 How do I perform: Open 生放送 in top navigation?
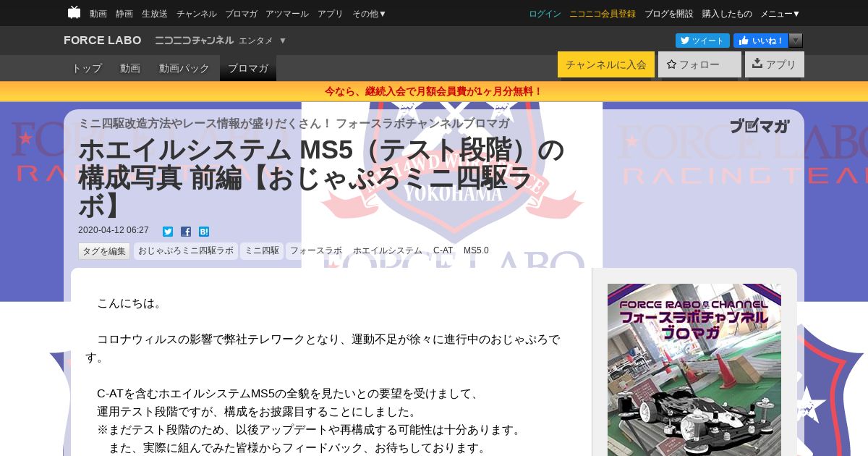click(155, 14)
